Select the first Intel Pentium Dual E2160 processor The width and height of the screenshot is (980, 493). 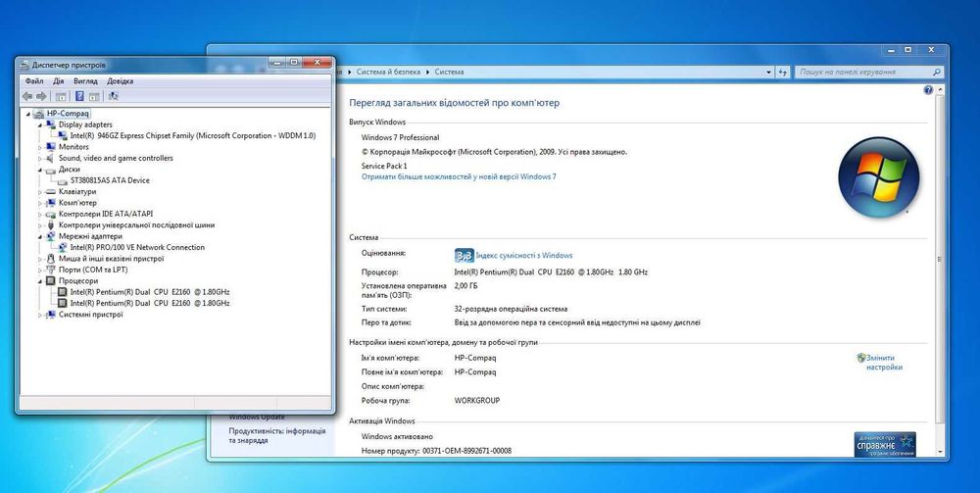pos(149,292)
